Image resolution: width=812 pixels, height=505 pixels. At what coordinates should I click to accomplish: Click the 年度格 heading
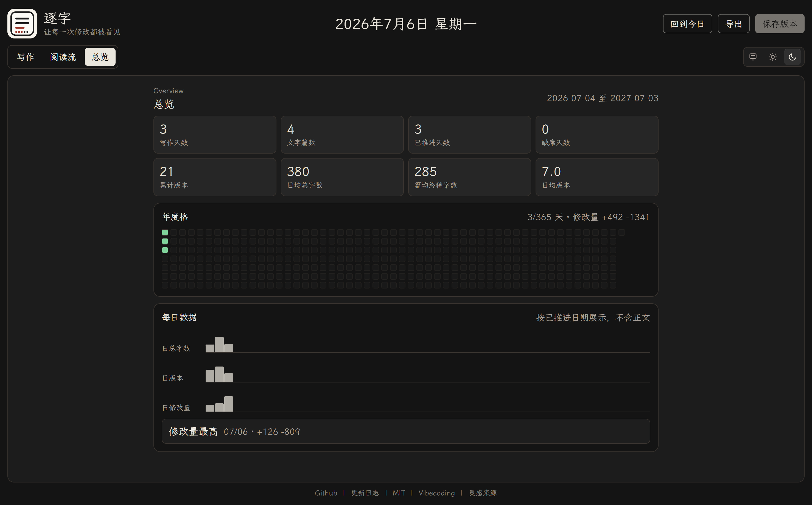(175, 217)
